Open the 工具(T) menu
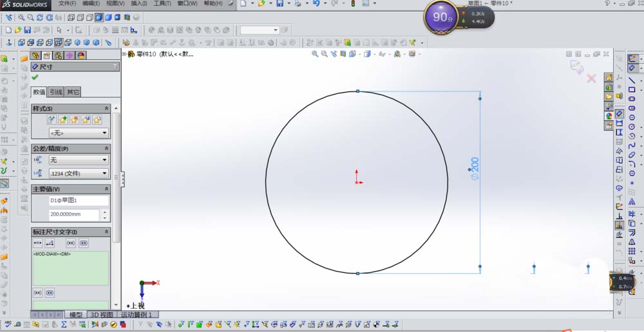644x332 pixels. pos(162,3)
